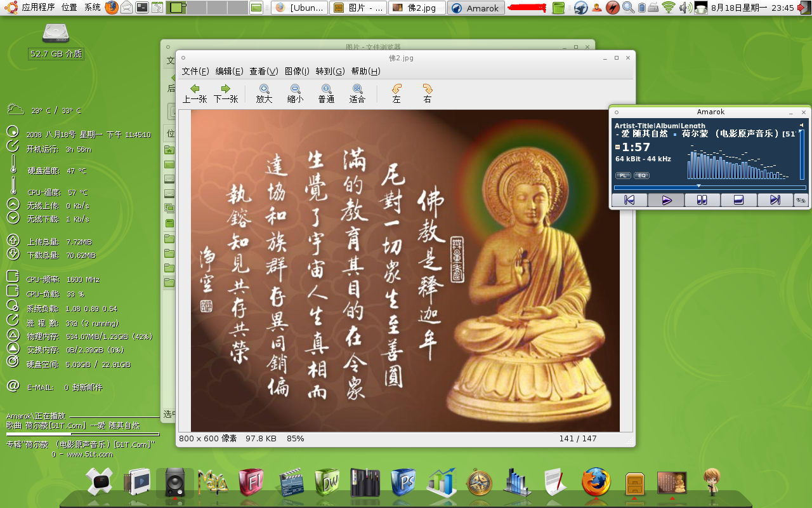Viewport: 812px width, 508px height.
Task: Click the Amarok tray icon
Action: (580, 8)
